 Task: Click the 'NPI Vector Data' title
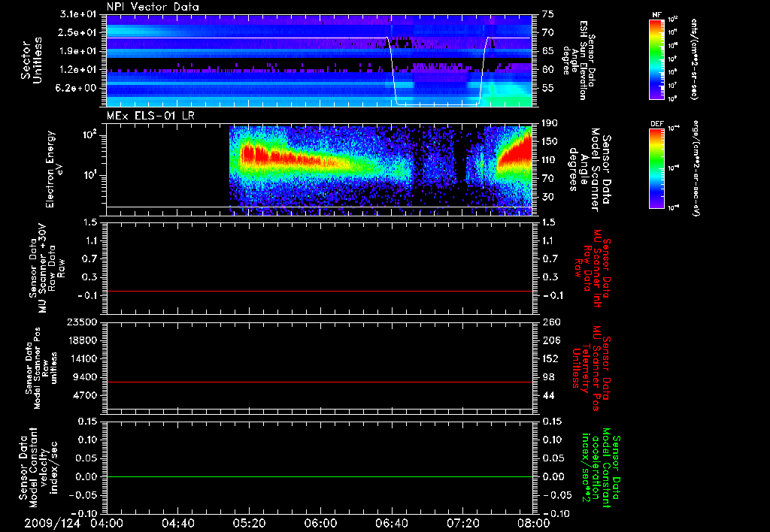(153, 7)
